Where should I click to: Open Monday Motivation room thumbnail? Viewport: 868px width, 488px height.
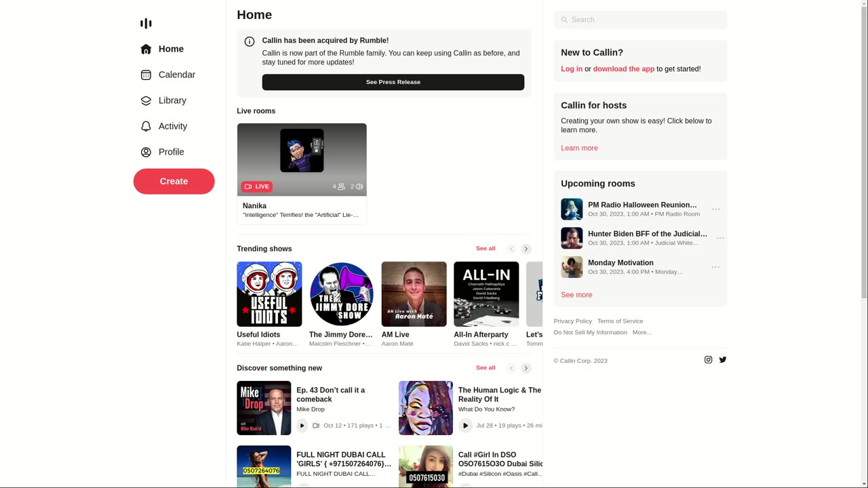coord(572,267)
